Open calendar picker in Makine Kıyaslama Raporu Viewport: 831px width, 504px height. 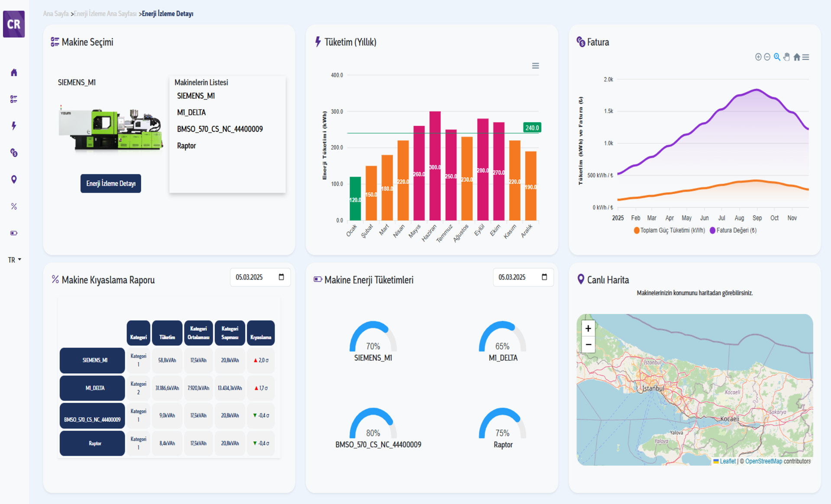(281, 277)
